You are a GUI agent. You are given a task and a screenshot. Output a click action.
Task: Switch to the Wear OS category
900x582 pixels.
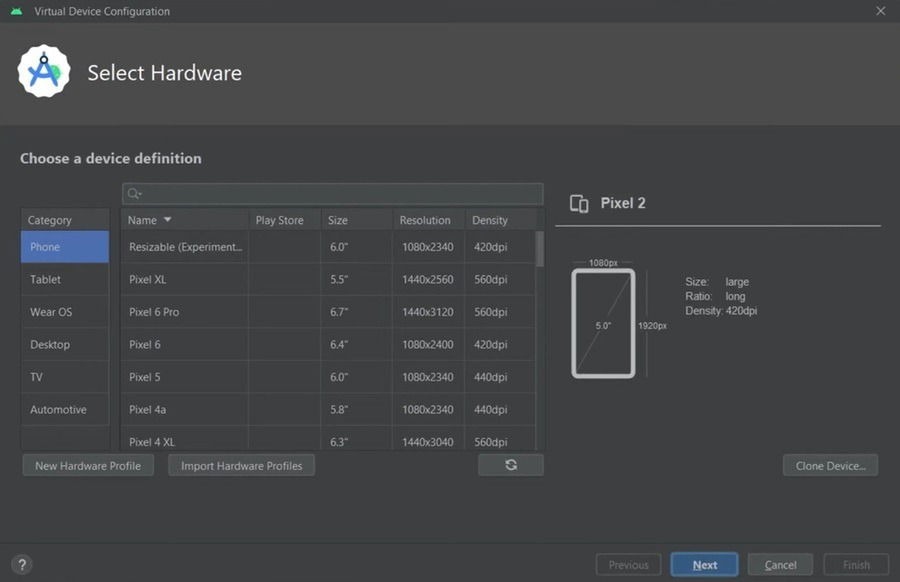pos(65,312)
